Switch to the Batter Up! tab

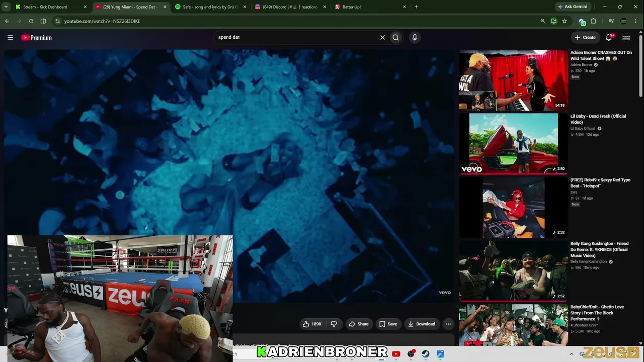(x=370, y=7)
